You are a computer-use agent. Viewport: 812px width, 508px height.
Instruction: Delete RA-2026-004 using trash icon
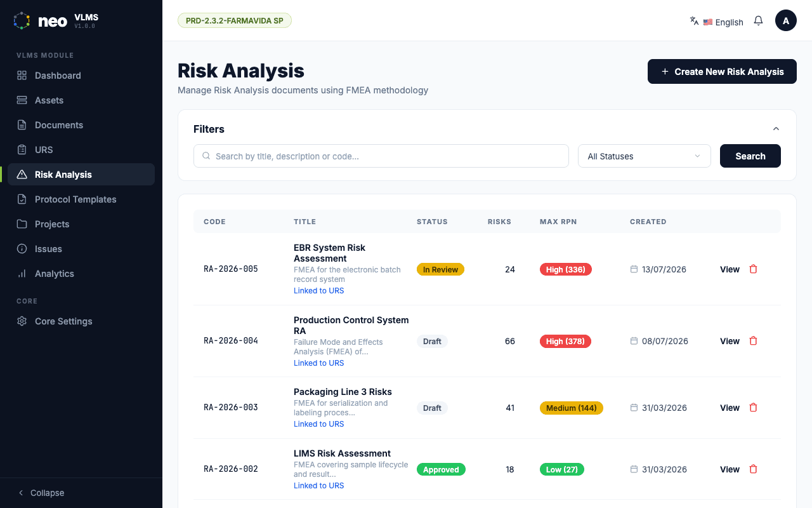(754, 341)
